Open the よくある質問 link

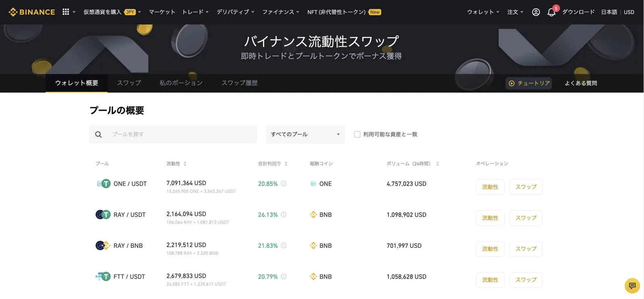[581, 83]
